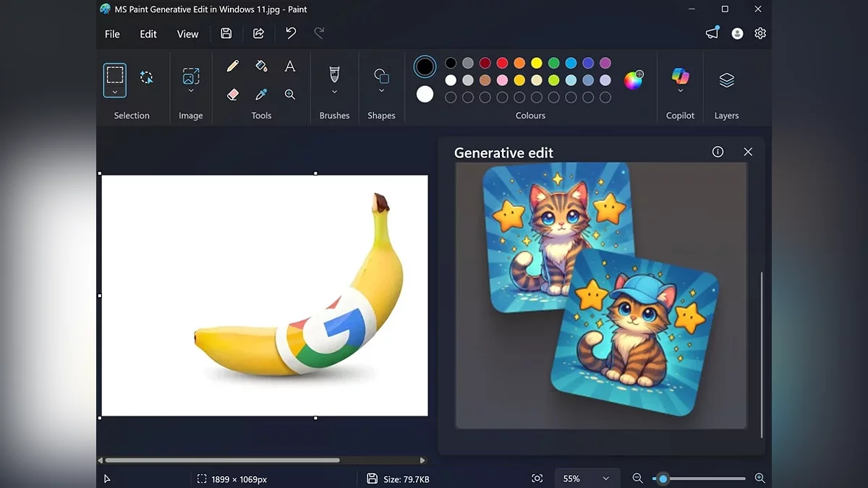Select the Pencil tool

pos(233,67)
